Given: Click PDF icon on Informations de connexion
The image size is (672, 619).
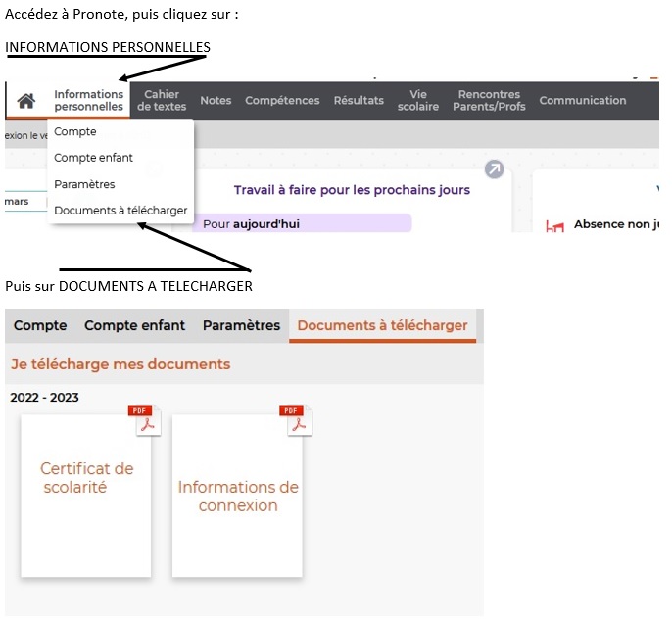Looking at the screenshot, I should 295,420.
